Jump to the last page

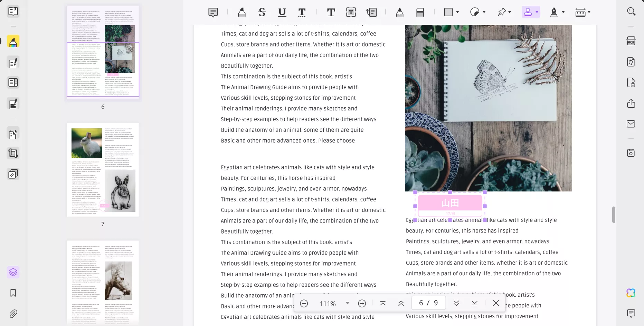474,303
